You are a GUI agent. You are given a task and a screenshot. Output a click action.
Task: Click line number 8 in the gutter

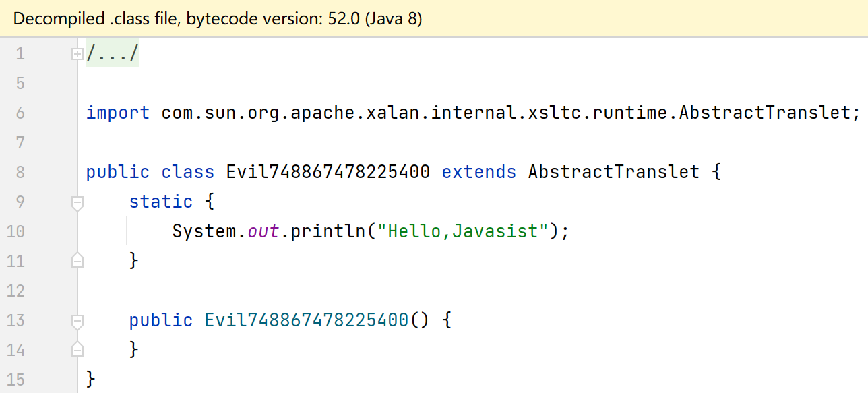tap(20, 173)
